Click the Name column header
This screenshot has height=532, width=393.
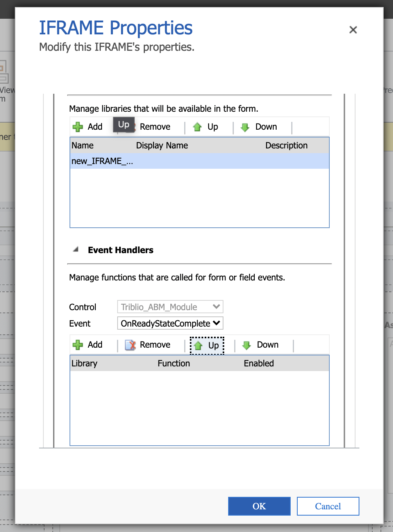point(82,145)
